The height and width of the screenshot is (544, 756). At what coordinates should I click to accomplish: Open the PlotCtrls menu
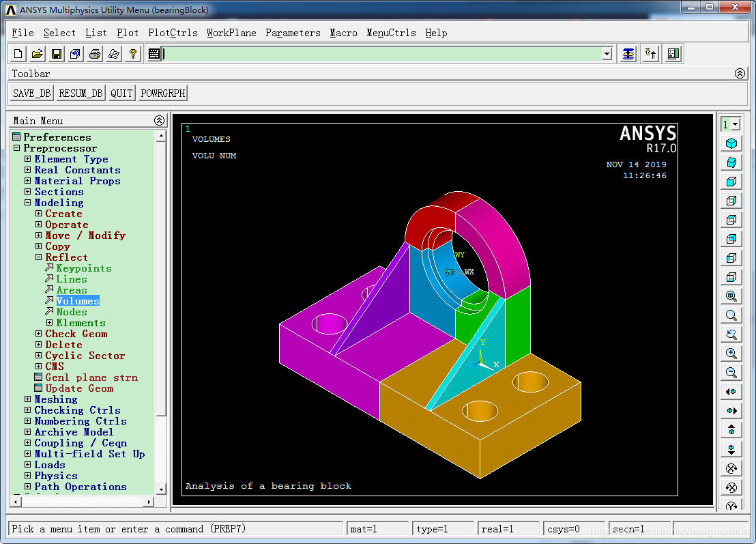[x=173, y=33]
